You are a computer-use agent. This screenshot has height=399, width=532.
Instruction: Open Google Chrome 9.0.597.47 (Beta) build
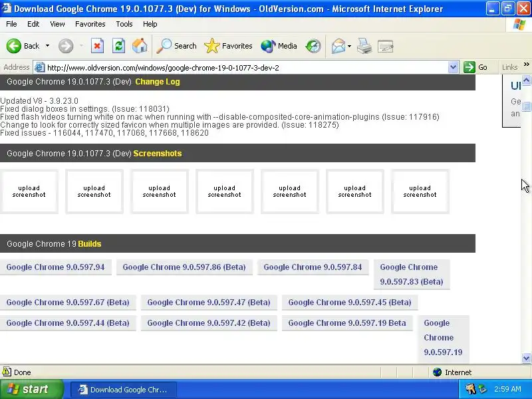click(x=209, y=303)
